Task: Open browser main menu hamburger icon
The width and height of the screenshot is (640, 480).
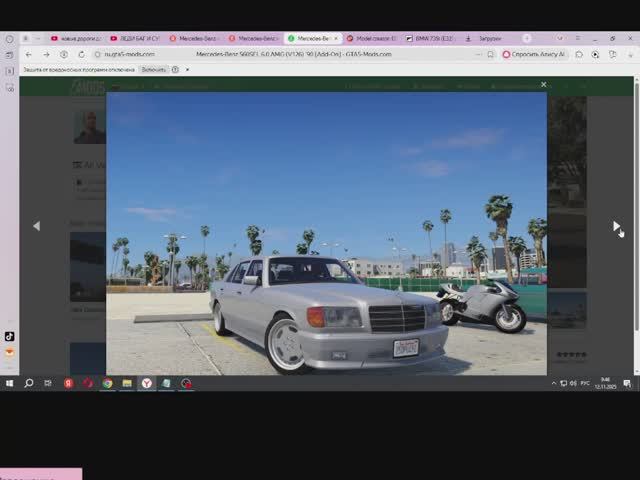Action: coord(578,38)
